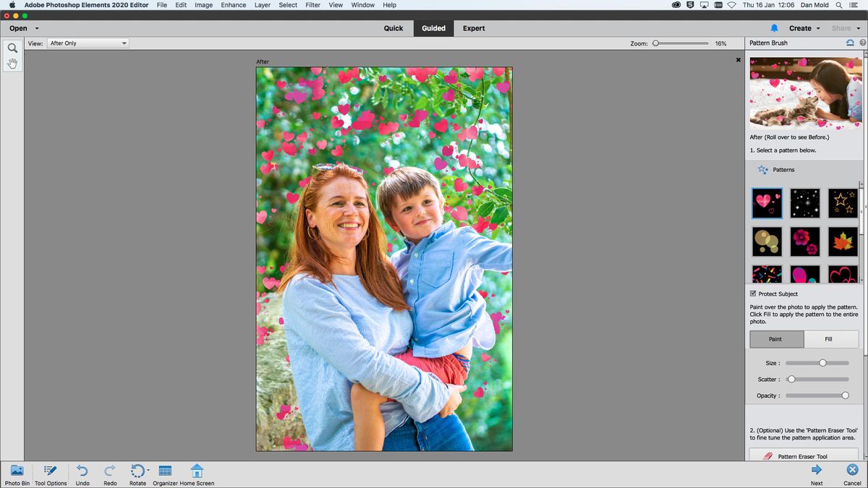
Task: Select the gold stars pattern thumbnail
Action: point(842,203)
